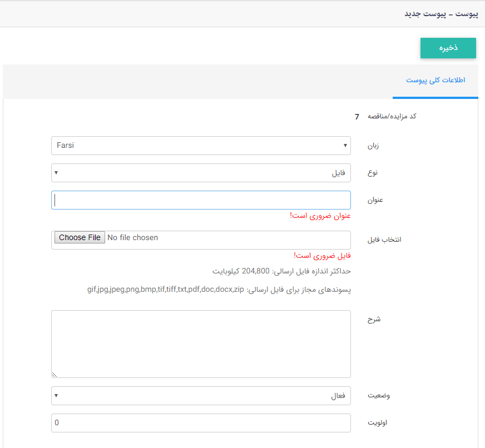485x448 pixels.
Task: Open the وضعیت dropdown showing فعال
Action: click(200, 396)
